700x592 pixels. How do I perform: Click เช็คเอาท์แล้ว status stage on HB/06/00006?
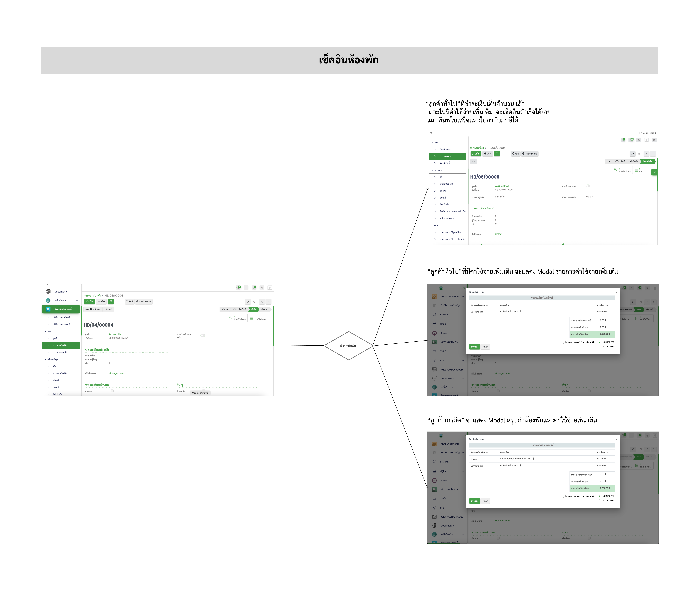pos(647,161)
